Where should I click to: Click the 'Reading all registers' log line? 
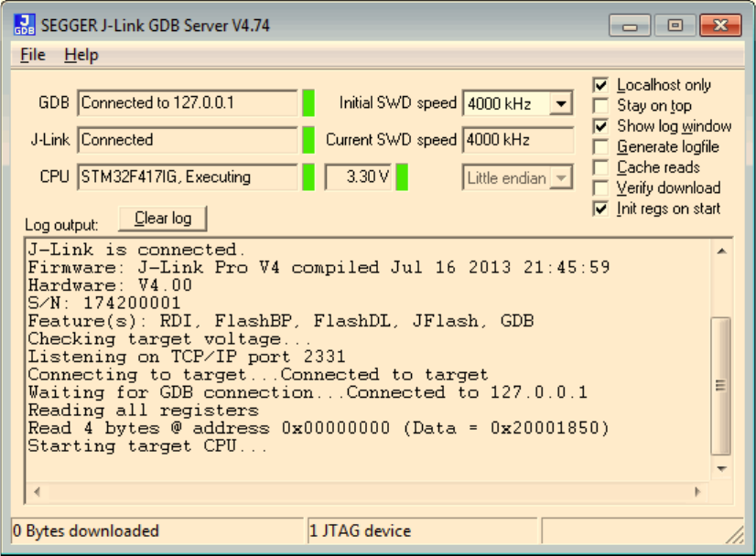pos(143,410)
